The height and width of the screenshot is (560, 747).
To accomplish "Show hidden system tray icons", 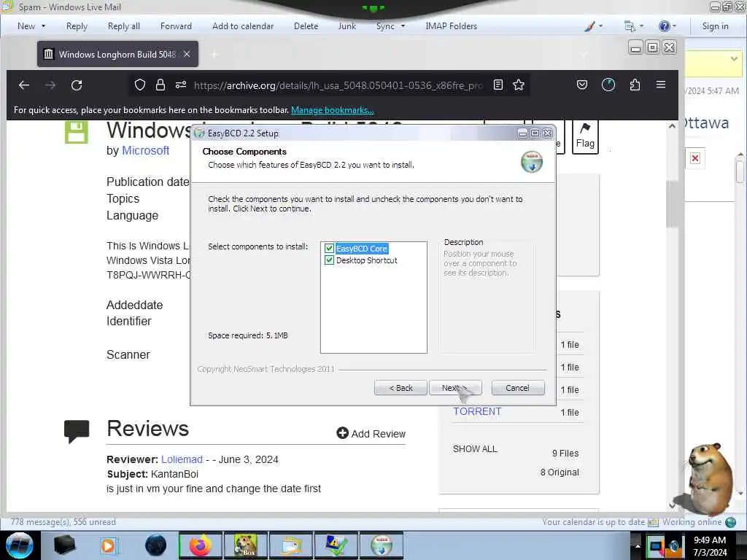I will pos(638,546).
